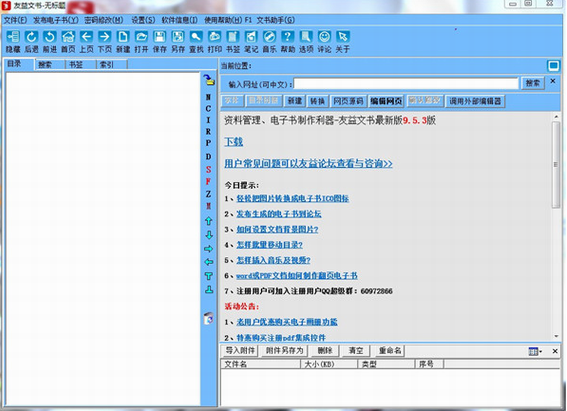This screenshot has height=411, width=567.
Task: Open the 发布电子书 menu
Action: (x=56, y=20)
